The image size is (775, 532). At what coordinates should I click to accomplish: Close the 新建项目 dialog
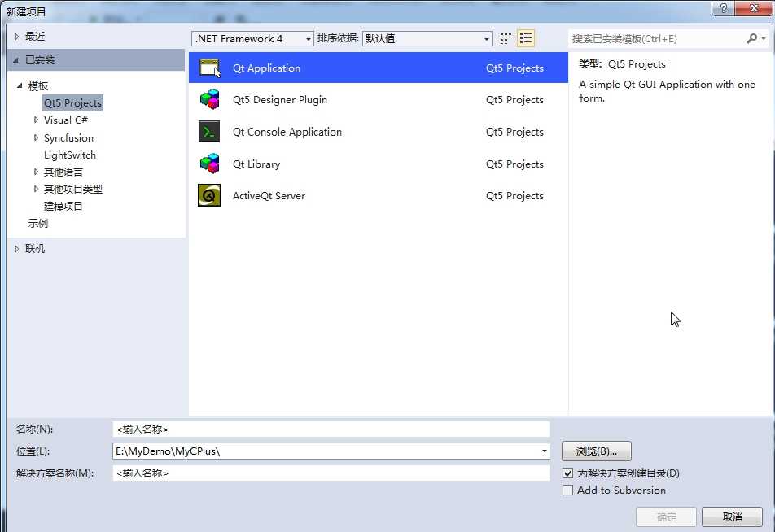point(754,8)
